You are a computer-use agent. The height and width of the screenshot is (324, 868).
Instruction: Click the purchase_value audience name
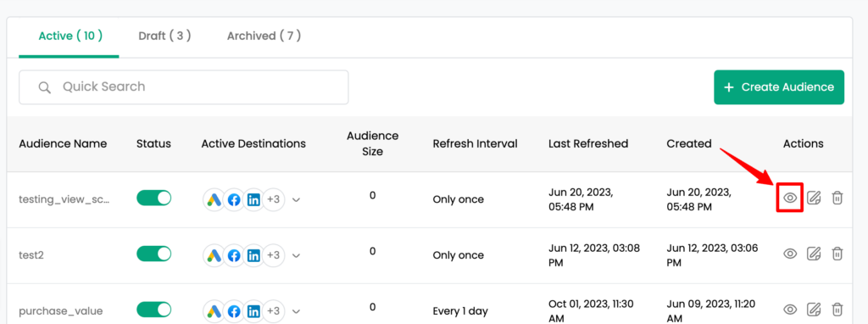[61, 311]
